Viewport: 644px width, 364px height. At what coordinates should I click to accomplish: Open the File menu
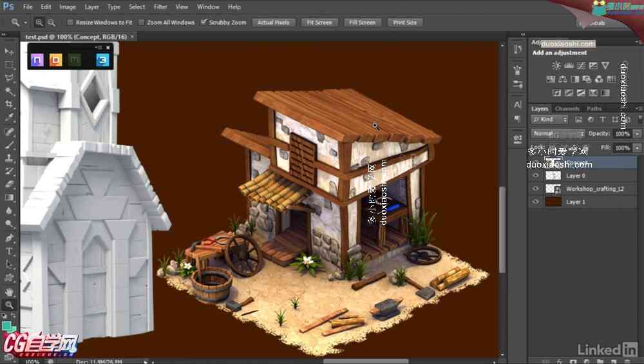coord(28,7)
